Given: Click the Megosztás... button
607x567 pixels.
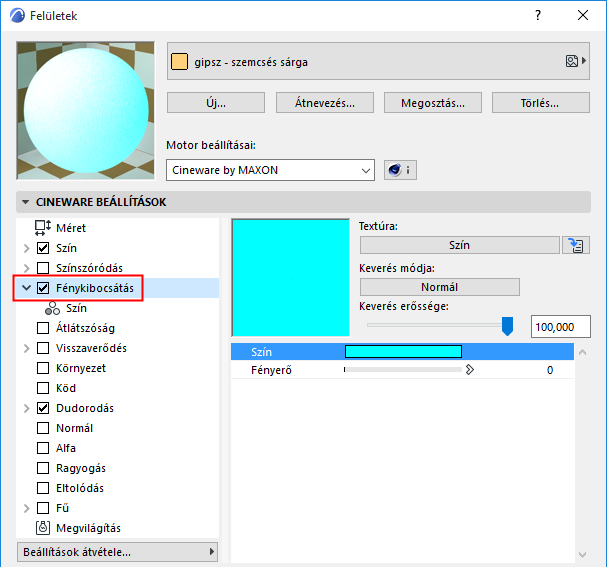Looking at the screenshot, I should click(433, 103).
